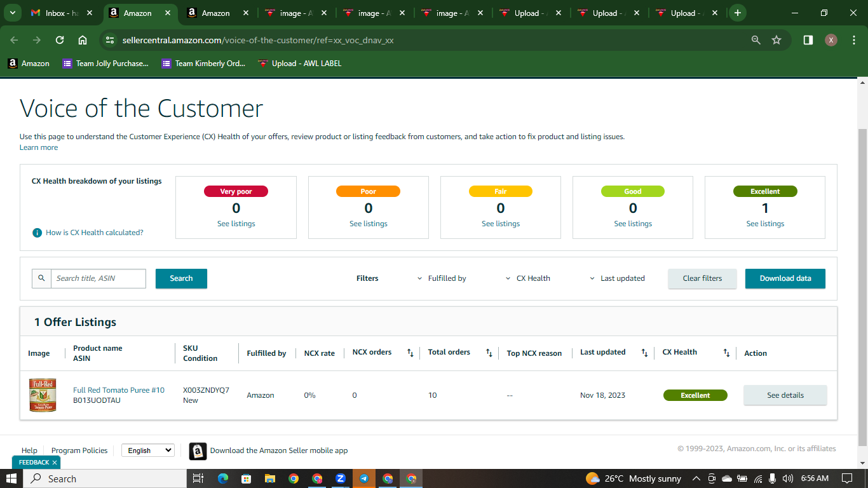
Task: Open How is CX Health calculated
Action: click(x=95, y=233)
